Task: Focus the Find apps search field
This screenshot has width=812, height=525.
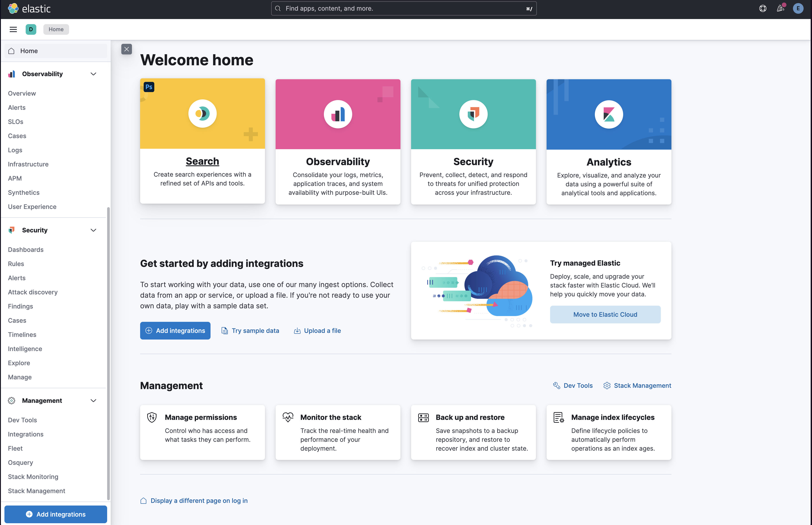Action: (x=404, y=9)
